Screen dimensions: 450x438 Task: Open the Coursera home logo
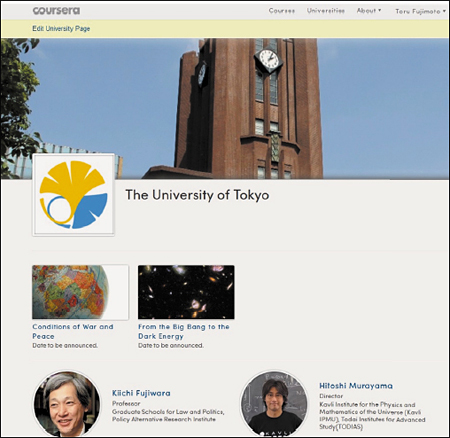tap(56, 11)
